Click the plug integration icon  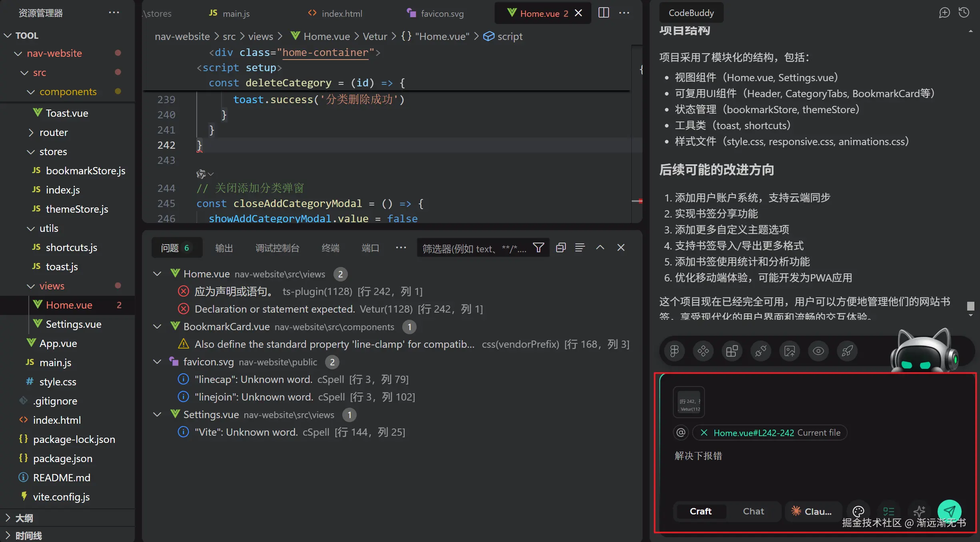point(761,351)
